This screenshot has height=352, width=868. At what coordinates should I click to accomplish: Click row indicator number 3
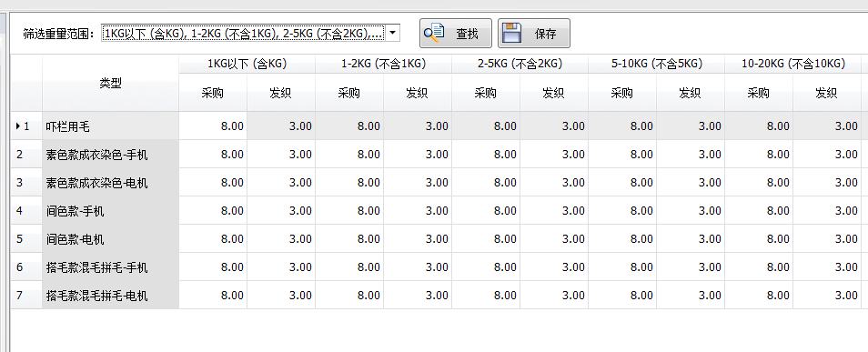26,183
